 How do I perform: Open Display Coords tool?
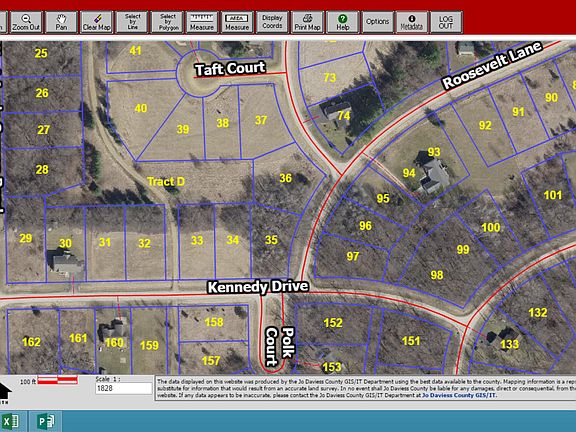pos(272,22)
